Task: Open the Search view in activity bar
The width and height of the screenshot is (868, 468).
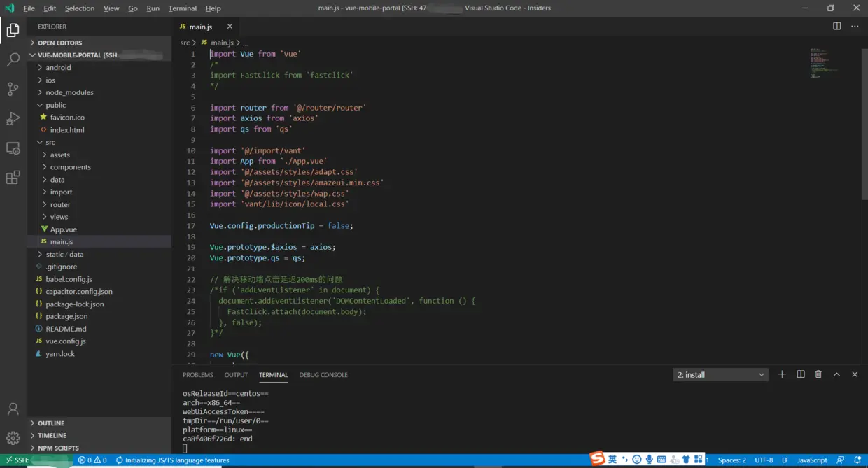Action: click(13, 59)
